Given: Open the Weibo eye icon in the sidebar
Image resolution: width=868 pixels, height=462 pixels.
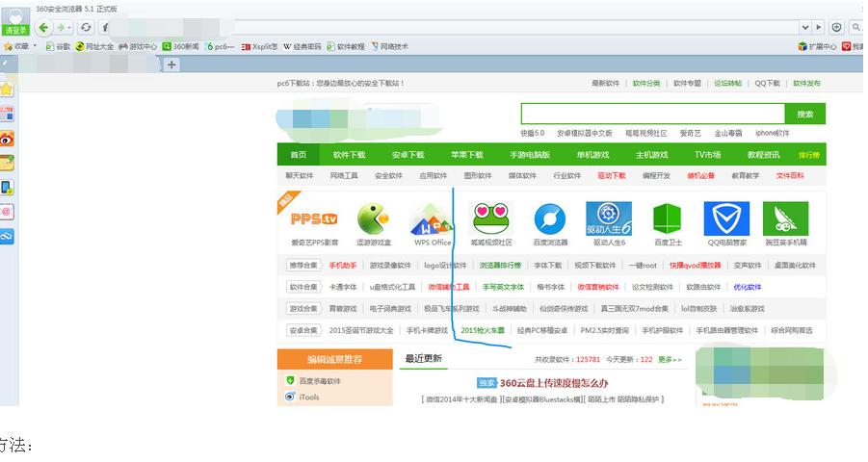Looking at the screenshot, I should 7,139.
